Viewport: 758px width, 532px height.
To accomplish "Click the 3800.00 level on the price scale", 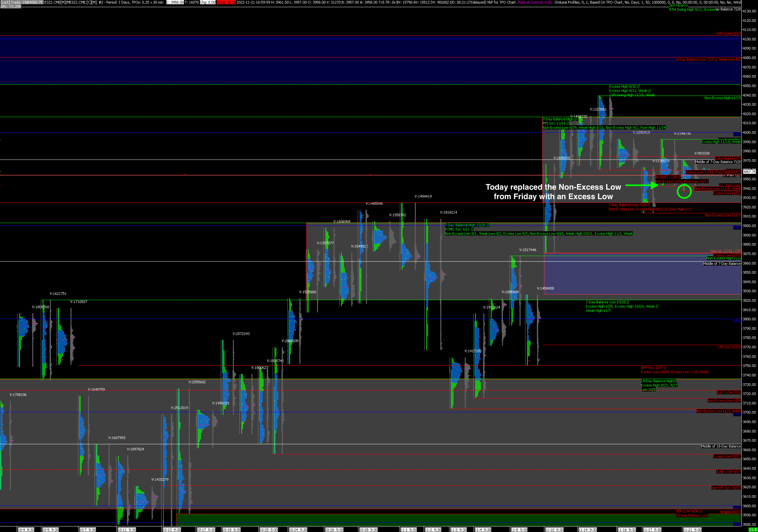I will 749,319.
